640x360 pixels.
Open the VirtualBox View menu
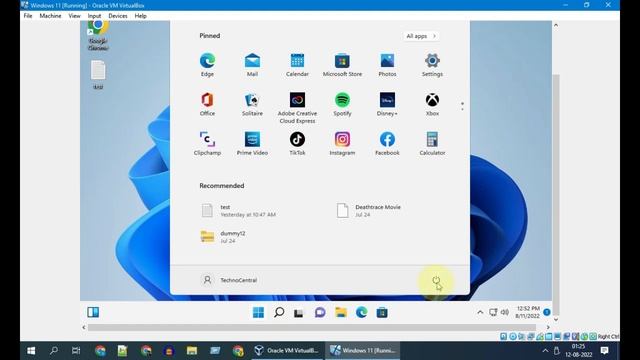click(x=74, y=16)
